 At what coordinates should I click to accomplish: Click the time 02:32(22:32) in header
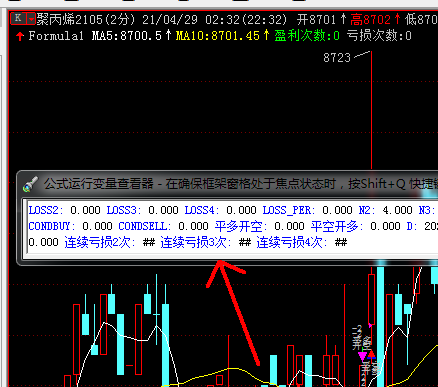coord(246,20)
